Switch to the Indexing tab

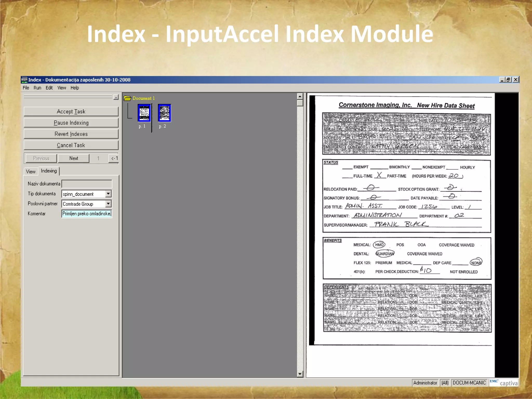(49, 171)
